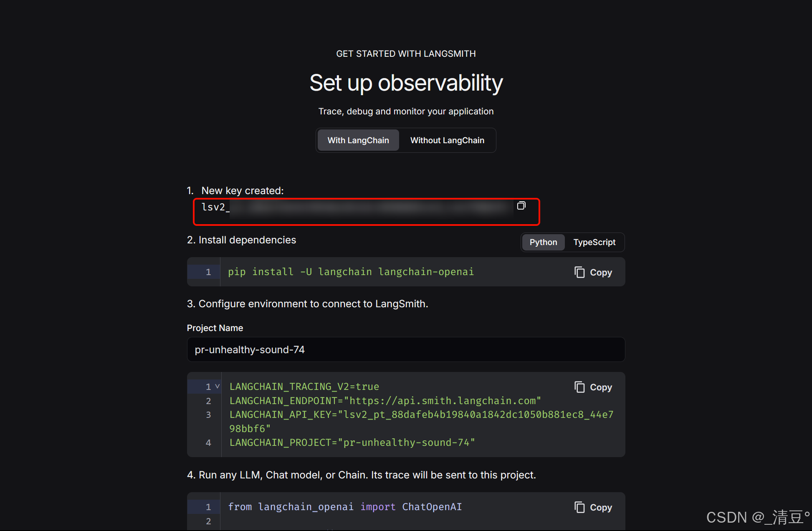Click the lsv2_ key text
This screenshot has width=812, height=531.
pos(215,207)
